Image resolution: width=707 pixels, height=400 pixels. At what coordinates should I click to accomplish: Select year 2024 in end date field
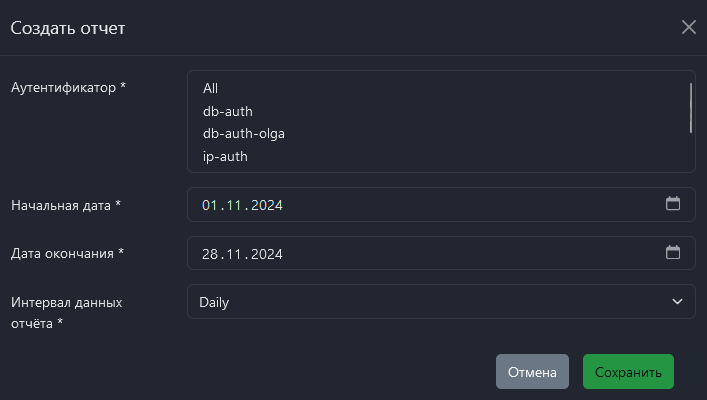tap(264, 254)
